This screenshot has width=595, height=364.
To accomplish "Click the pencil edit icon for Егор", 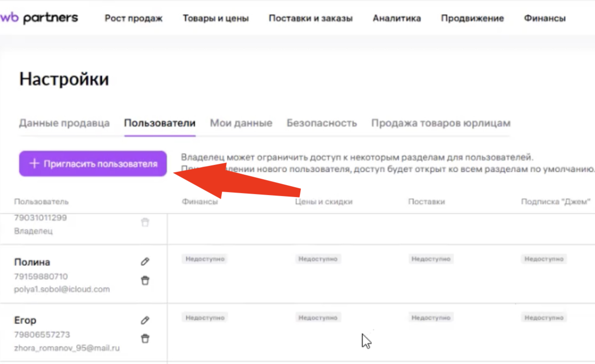I will coord(145,320).
